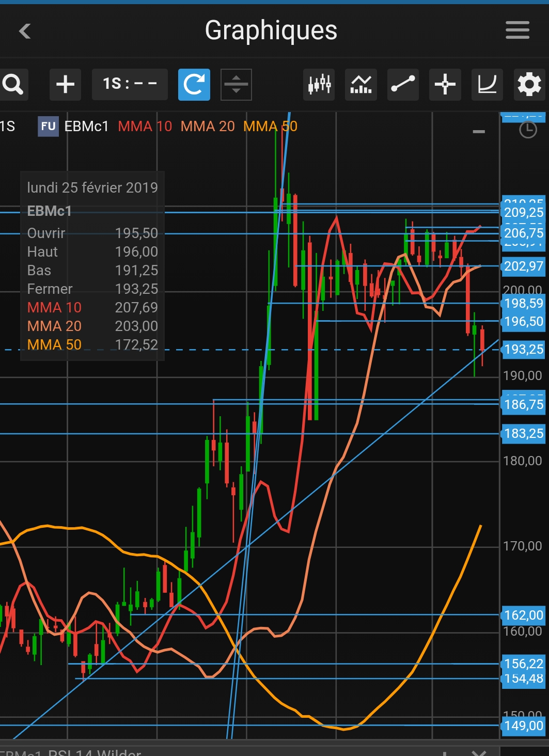This screenshot has height=756, width=549.
Task: Refresh the chart data
Action: tap(194, 84)
